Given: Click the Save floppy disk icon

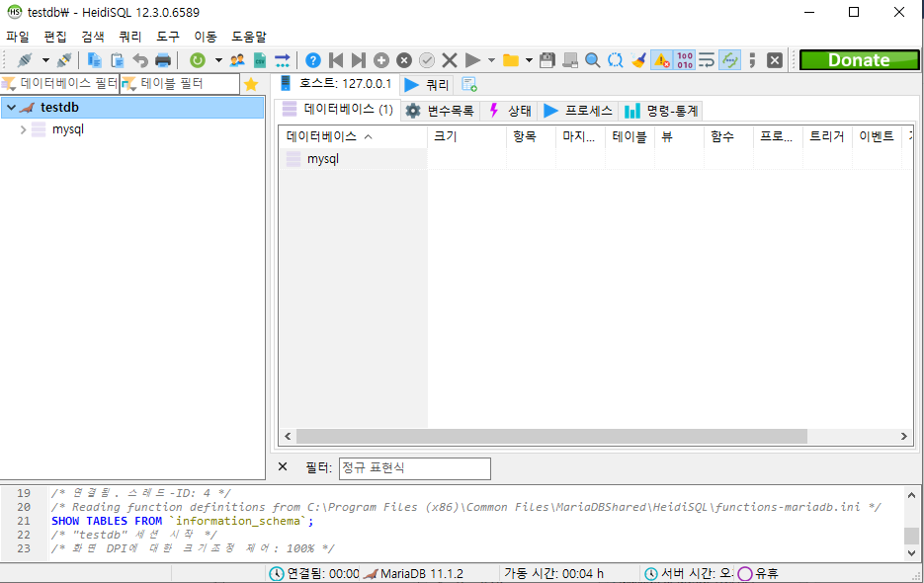Looking at the screenshot, I should [547, 60].
